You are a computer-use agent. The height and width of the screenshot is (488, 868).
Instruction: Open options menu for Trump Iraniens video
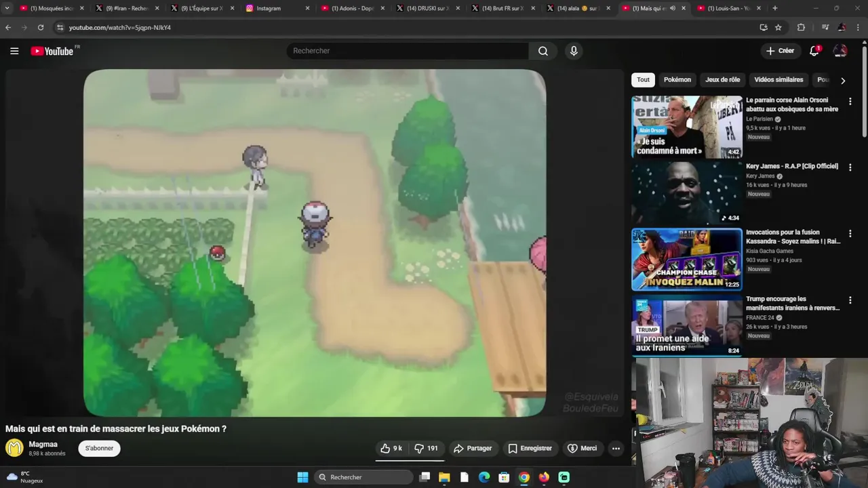850,300
